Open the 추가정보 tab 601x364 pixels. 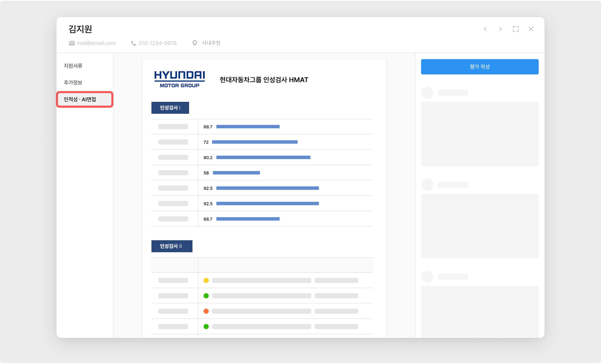(x=73, y=82)
